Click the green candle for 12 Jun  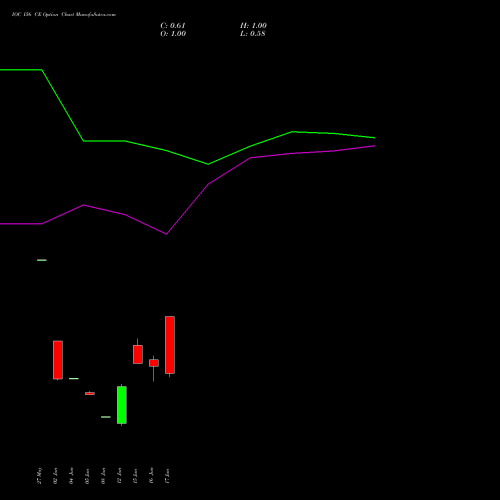click(x=122, y=405)
